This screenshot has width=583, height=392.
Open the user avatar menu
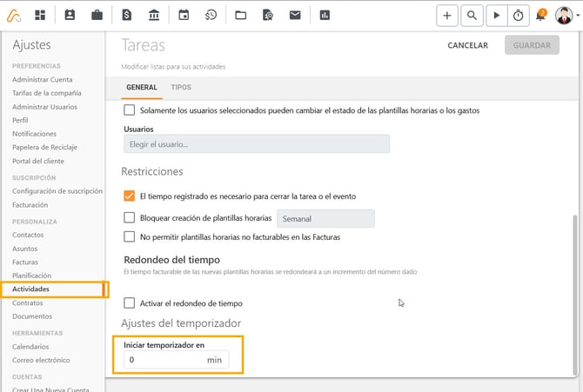click(x=564, y=16)
